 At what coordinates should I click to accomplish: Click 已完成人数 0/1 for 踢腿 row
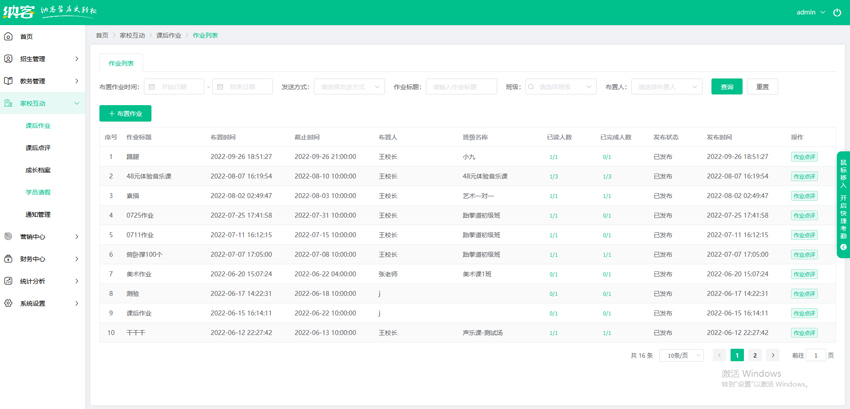[x=607, y=157]
